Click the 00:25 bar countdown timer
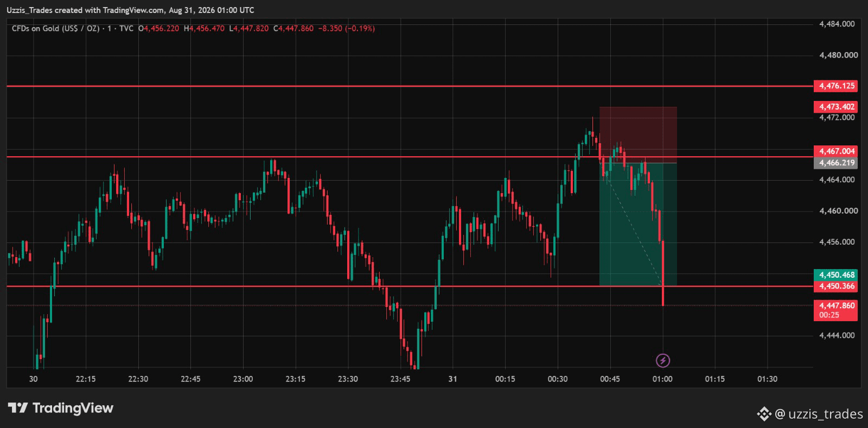 click(x=829, y=315)
